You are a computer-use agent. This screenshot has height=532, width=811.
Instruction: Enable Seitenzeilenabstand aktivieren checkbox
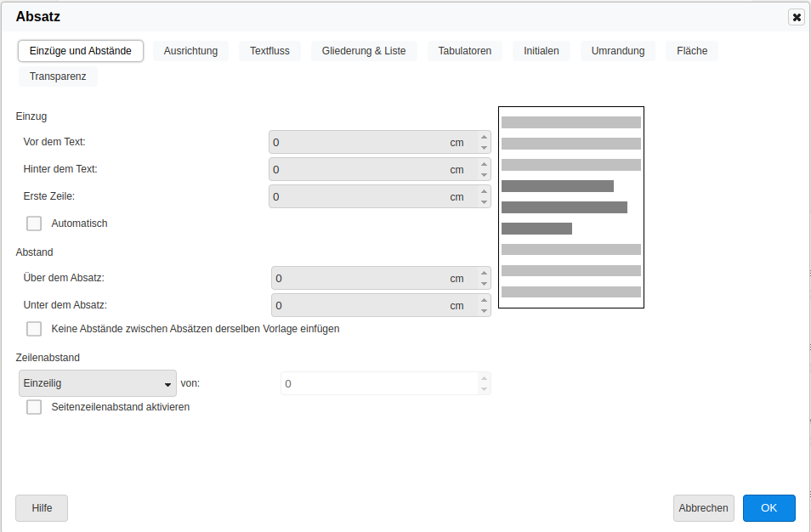click(34, 407)
